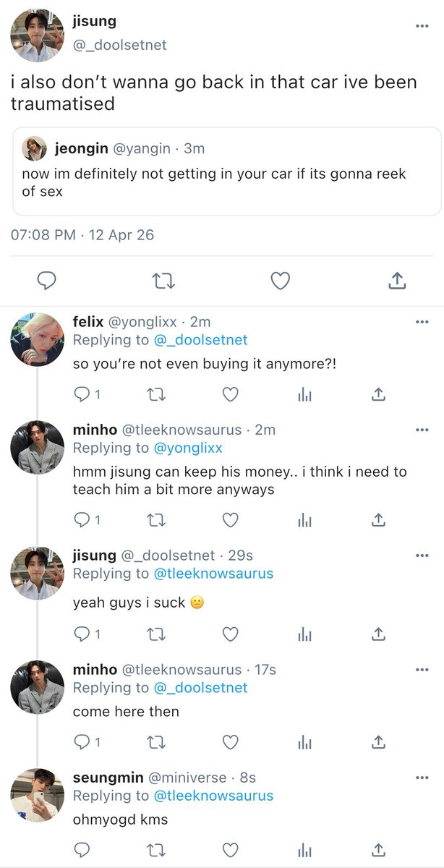Like felix's reply with the heart

(230, 395)
